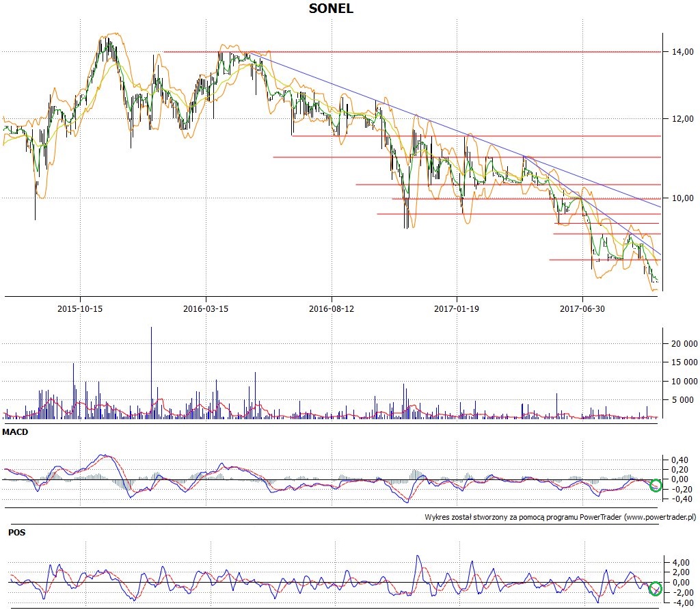Select the 14,00 price axis label

pyautogui.click(x=683, y=52)
